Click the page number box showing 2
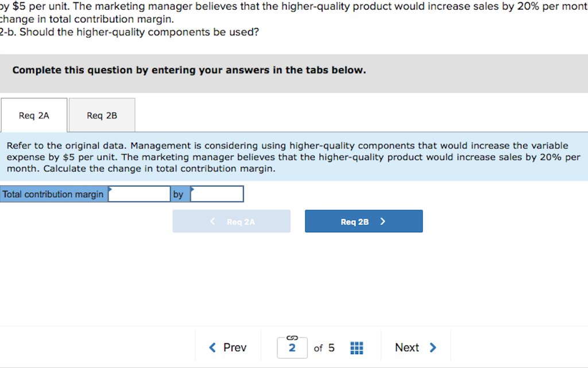The width and height of the screenshot is (588, 368). [x=292, y=347]
